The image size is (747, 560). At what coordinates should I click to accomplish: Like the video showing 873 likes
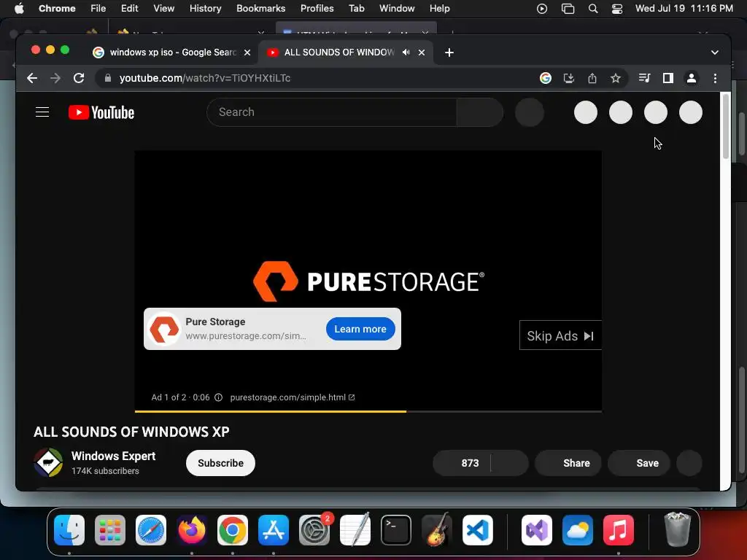tap(462, 463)
